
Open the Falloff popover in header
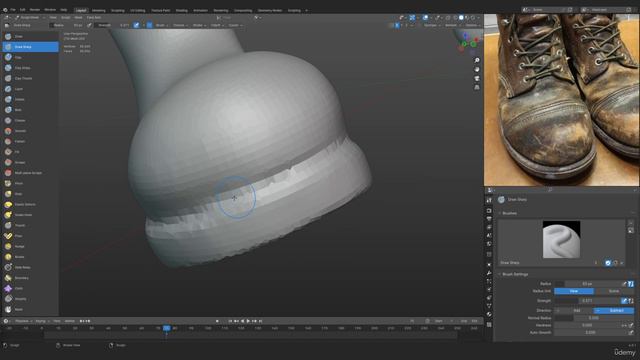tap(217, 25)
